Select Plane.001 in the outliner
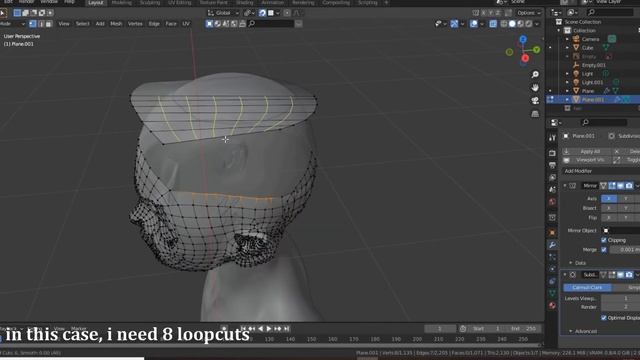 pos(593,100)
